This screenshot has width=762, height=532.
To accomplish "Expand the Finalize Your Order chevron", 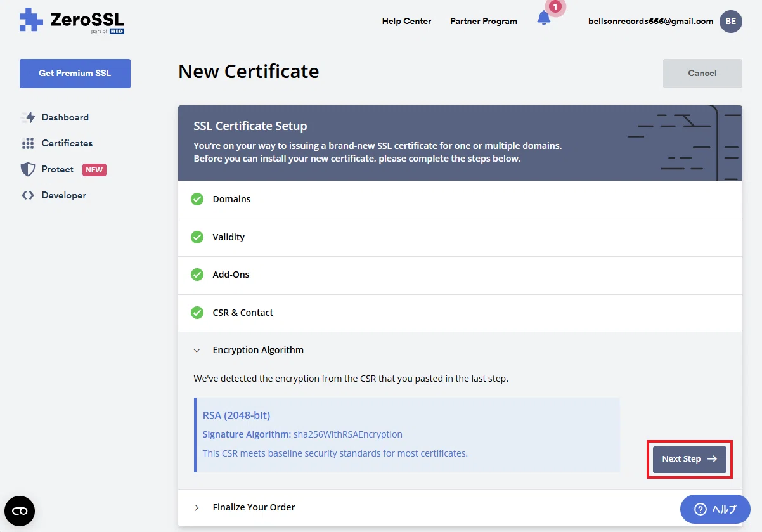I will [197, 507].
